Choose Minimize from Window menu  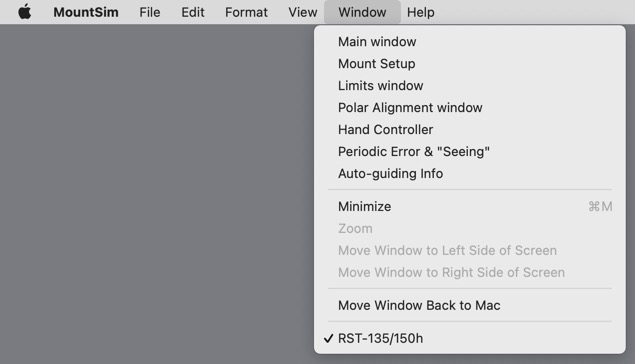point(470,206)
